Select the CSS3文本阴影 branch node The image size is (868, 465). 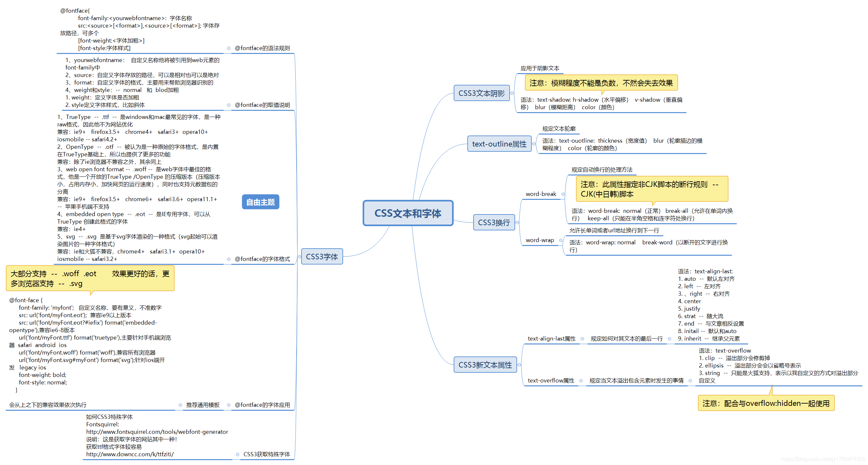click(x=481, y=93)
